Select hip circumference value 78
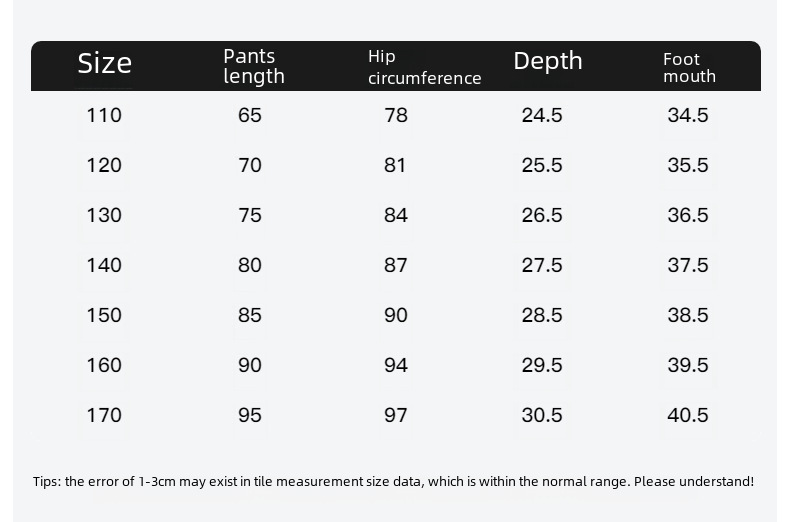Image resolution: width=790 pixels, height=522 pixels. [396, 115]
